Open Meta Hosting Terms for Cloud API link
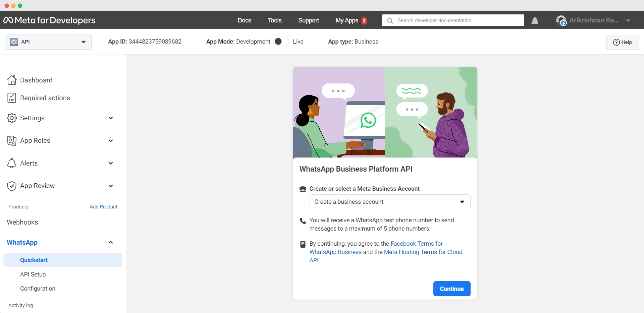The width and height of the screenshot is (644, 313). point(386,256)
